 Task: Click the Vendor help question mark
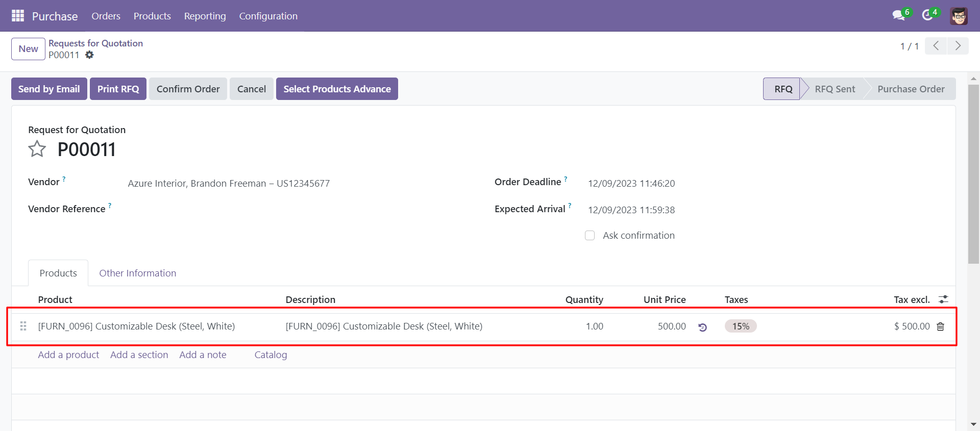point(64,179)
